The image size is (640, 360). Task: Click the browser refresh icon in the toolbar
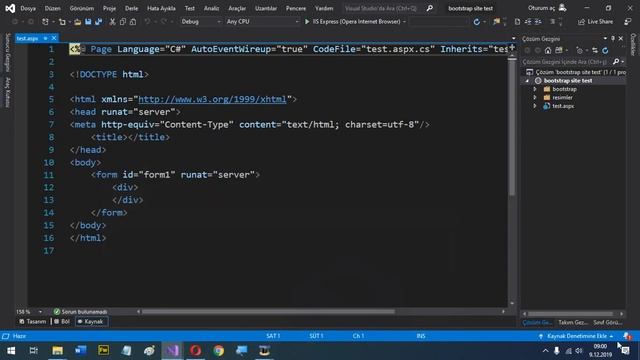(x=476, y=22)
